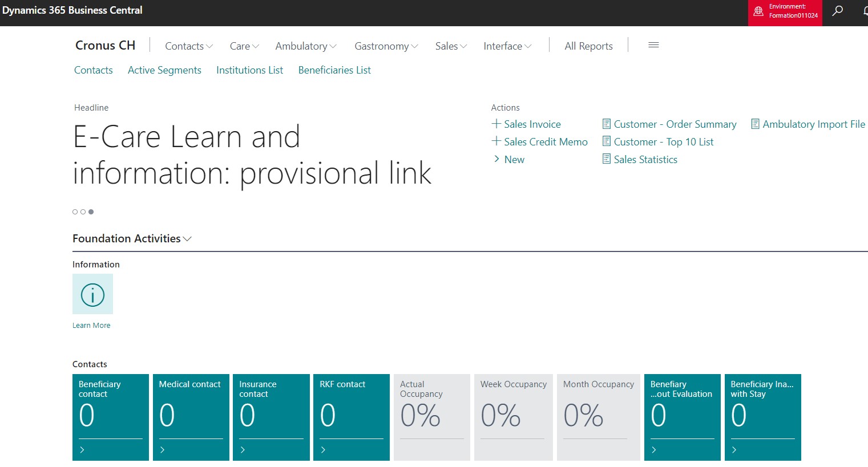Select the third headline pagination dot
This screenshot has width=868, height=467.
point(91,212)
